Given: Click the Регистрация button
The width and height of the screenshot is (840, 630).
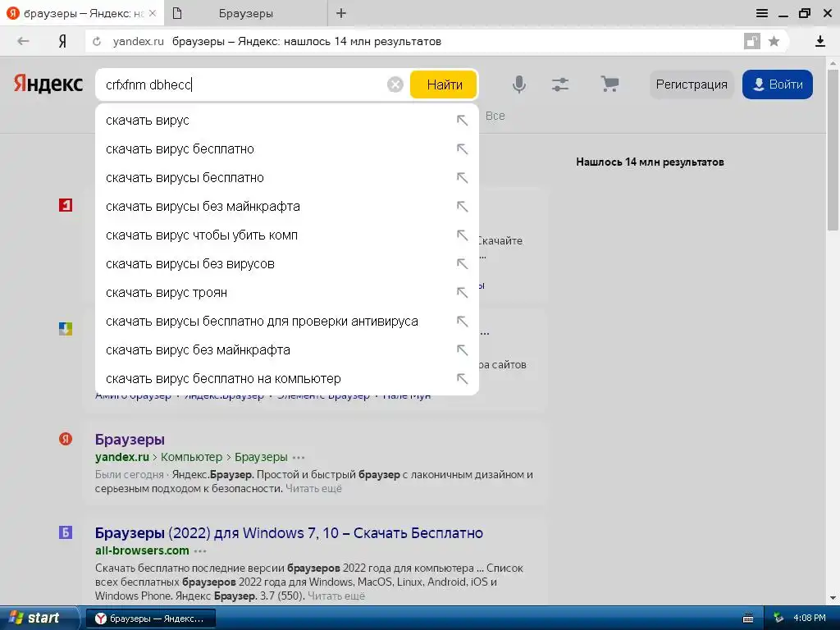Looking at the screenshot, I should pyautogui.click(x=692, y=84).
